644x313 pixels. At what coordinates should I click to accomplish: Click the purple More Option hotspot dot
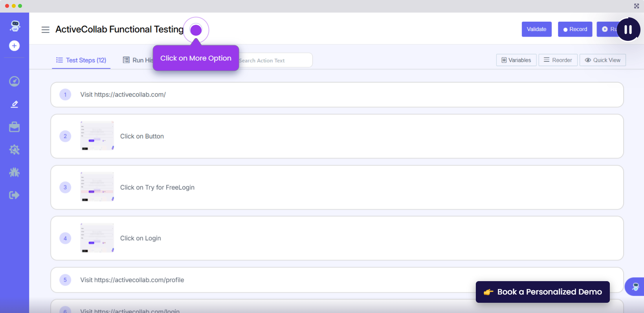coord(196,30)
